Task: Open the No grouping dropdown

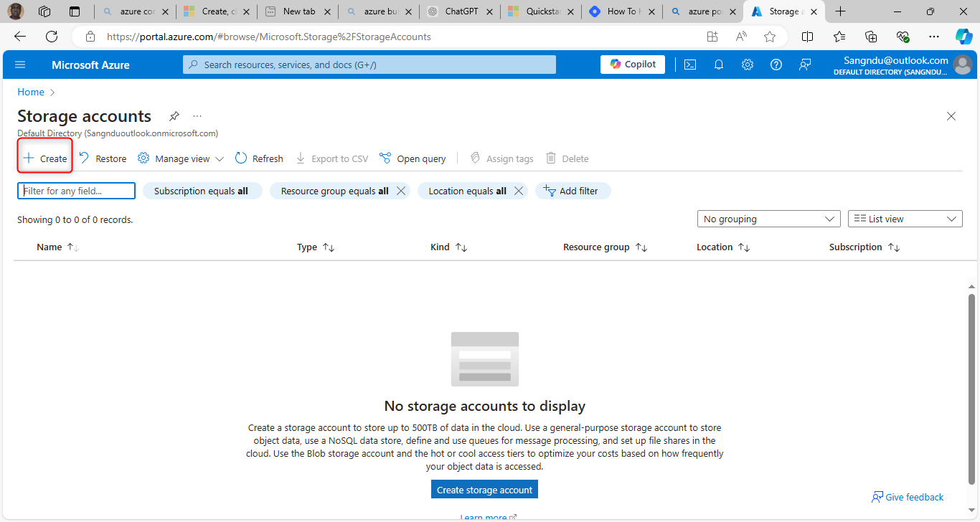Action: point(769,219)
